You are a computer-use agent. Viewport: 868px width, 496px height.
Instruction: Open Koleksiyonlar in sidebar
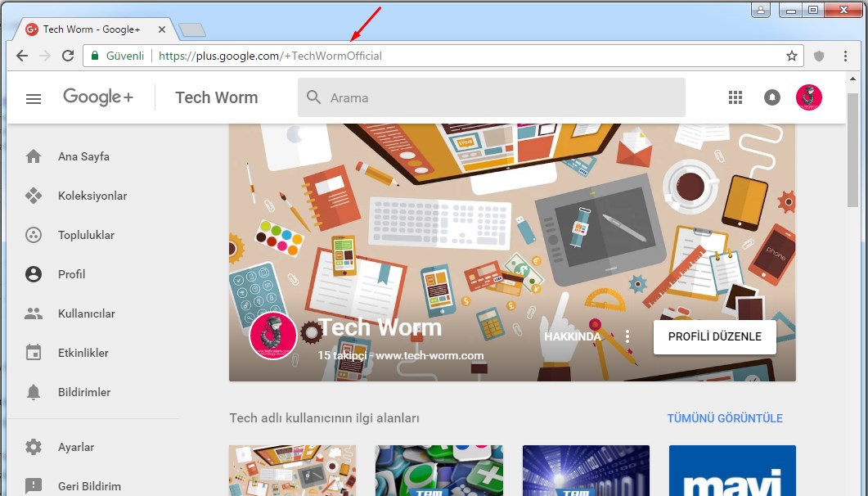point(92,196)
